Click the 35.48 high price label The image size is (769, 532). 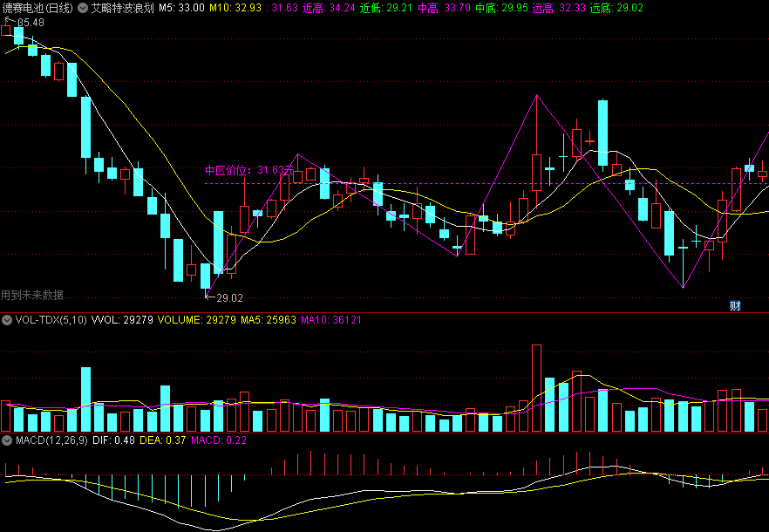click(x=31, y=23)
